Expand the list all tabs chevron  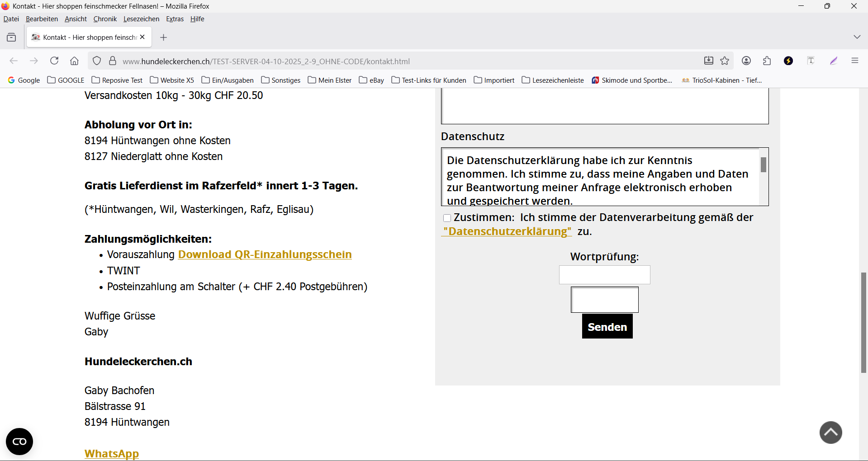click(x=857, y=37)
